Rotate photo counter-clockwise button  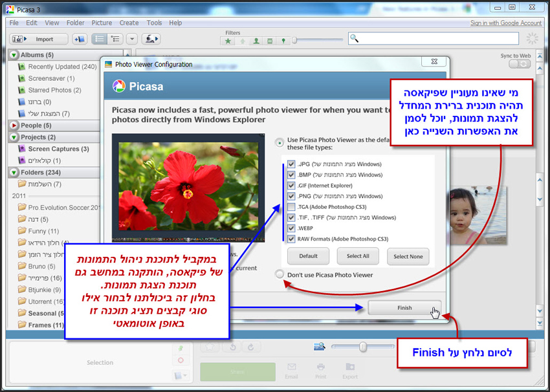(232, 347)
